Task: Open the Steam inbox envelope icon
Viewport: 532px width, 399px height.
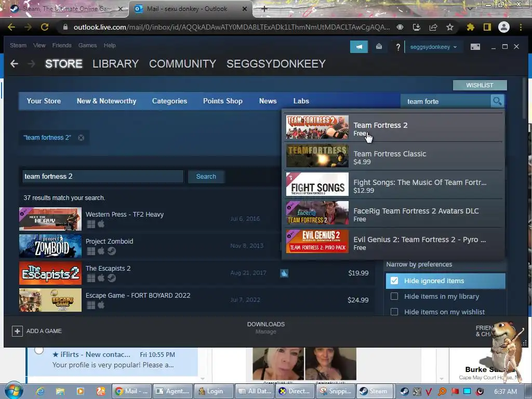Action: [x=379, y=47]
